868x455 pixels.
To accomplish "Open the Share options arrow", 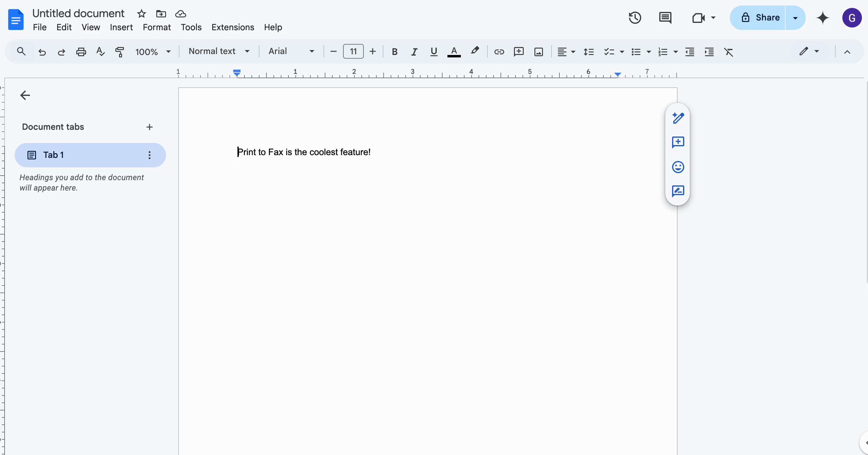I will [x=795, y=18].
